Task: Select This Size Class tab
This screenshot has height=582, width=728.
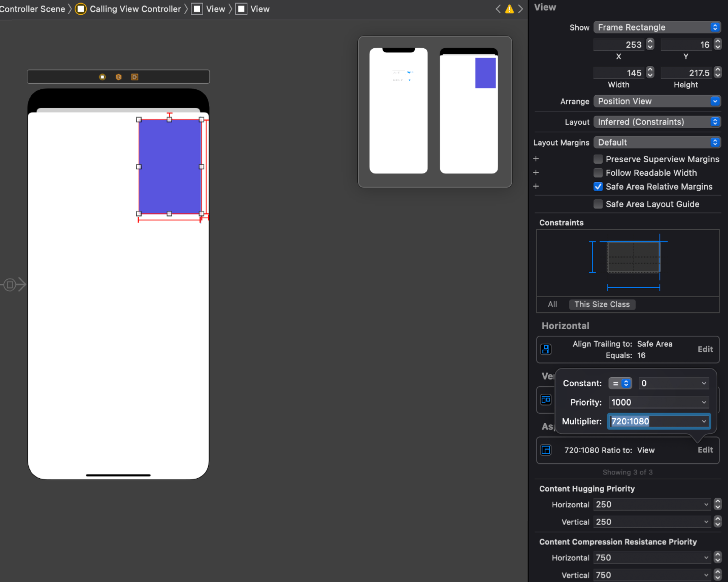Action: 602,304
